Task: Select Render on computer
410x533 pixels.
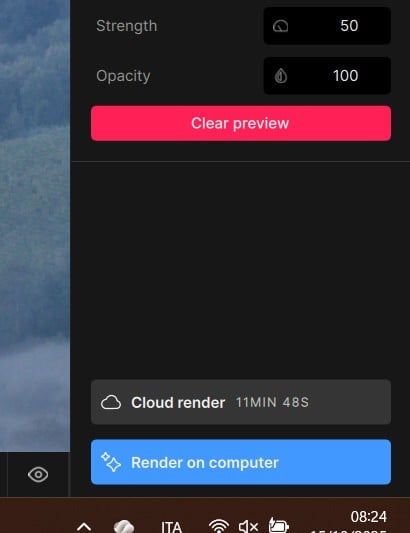Action: coord(241,462)
